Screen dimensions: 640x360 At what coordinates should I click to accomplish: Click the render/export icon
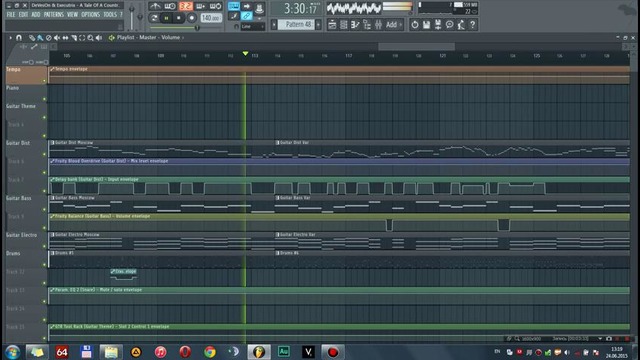[x=438, y=25]
